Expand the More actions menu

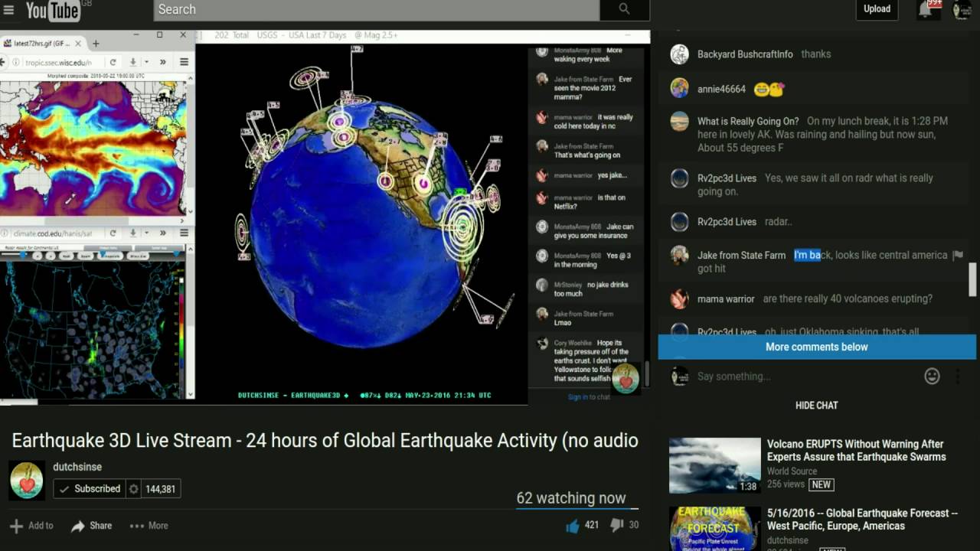coord(149,526)
